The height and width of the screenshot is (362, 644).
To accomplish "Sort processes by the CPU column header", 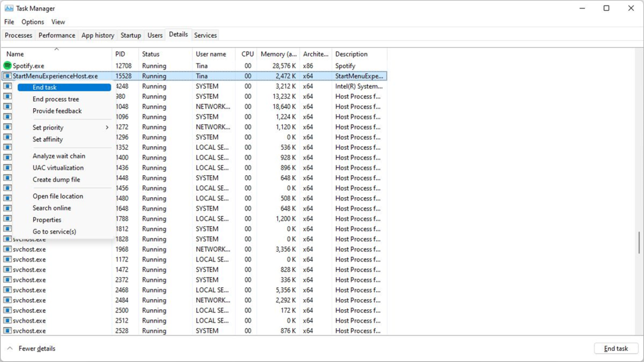I will click(247, 54).
